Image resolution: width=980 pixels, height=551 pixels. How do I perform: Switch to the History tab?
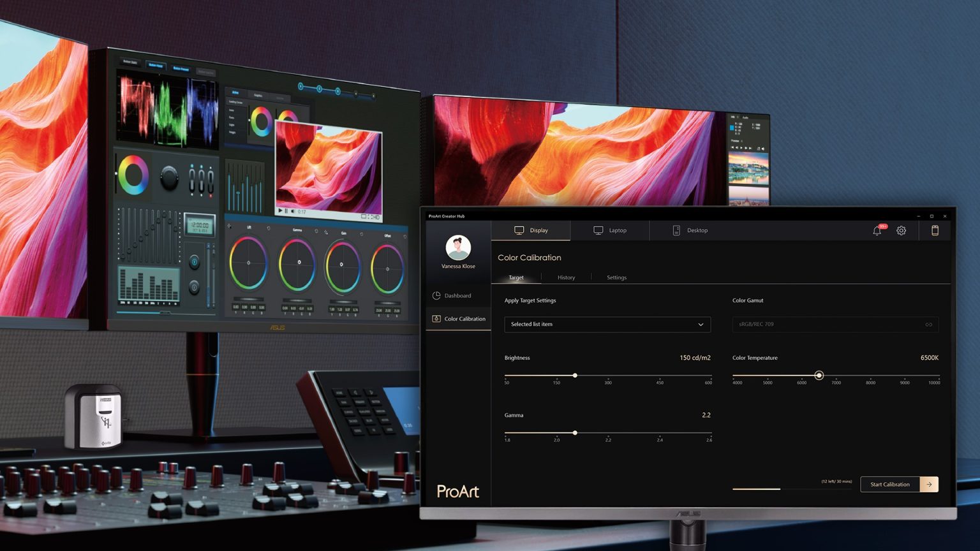566,277
